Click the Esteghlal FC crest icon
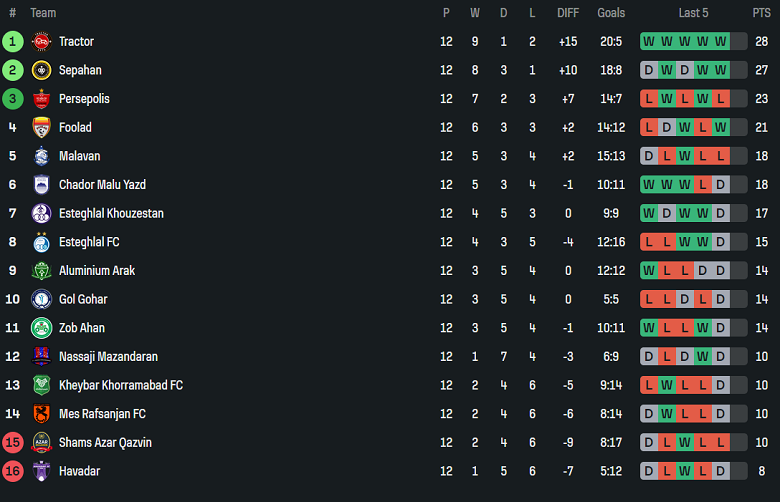Screen dimensions: 780x502 click(x=41, y=242)
